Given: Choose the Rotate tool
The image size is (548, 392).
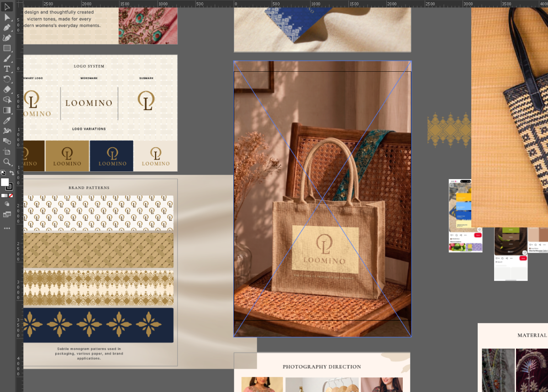Looking at the screenshot, I should click(x=7, y=79).
